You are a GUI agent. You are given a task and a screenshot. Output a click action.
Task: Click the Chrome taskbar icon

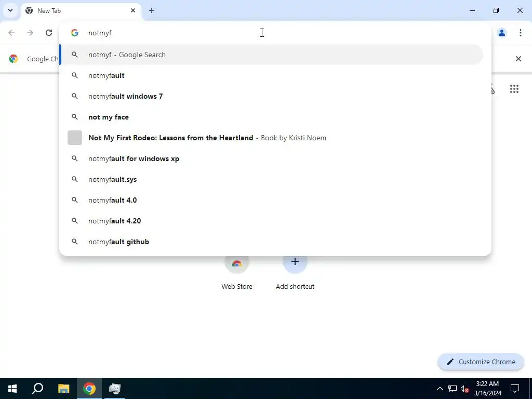point(89,389)
